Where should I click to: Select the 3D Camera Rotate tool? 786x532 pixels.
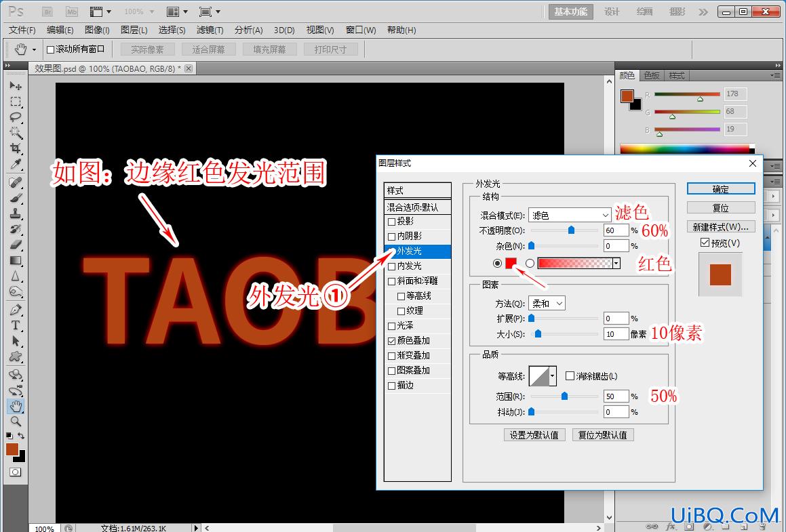[x=16, y=390]
